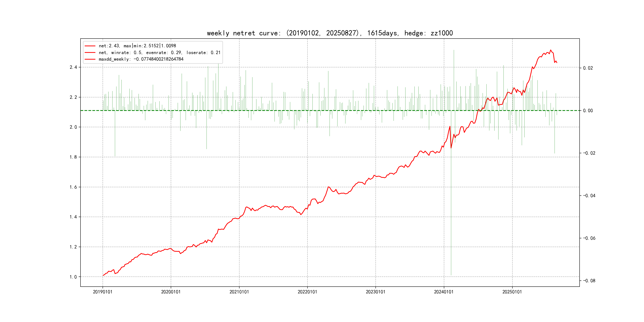The width and height of the screenshot is (644, 322).
Task: Click the chart title text
Action: pyautogui.click(x=330, y=33)
